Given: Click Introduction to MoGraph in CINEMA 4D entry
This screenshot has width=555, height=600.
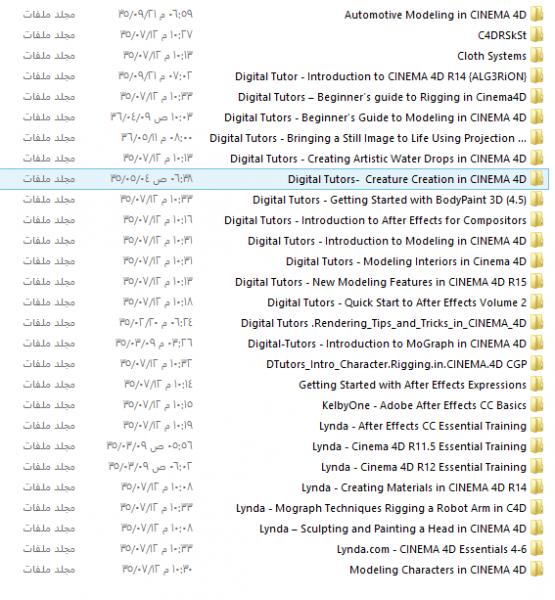Looking at the screenshot, I should [387, 344].
